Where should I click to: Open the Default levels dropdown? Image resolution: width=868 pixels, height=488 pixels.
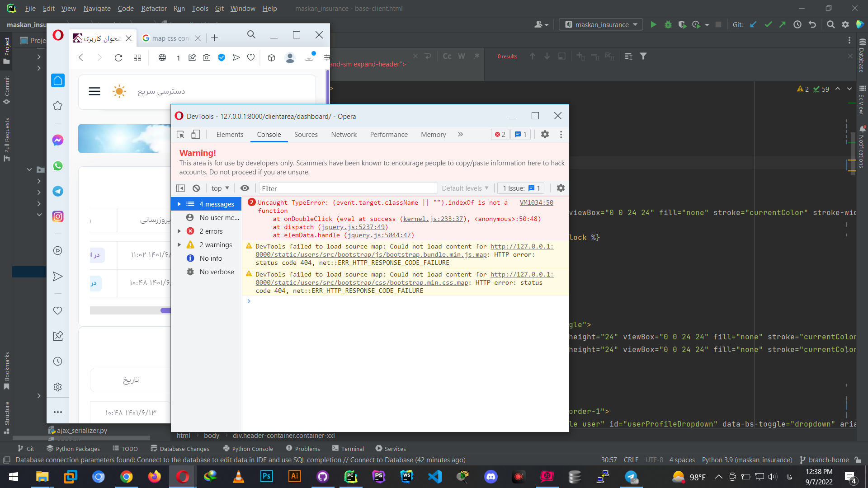[465, 188]
